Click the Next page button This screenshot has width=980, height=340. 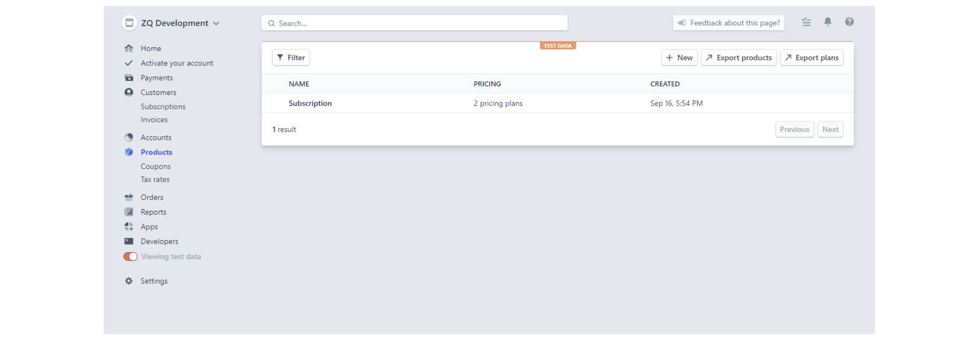pyautogui.click(x=831, y=129)
